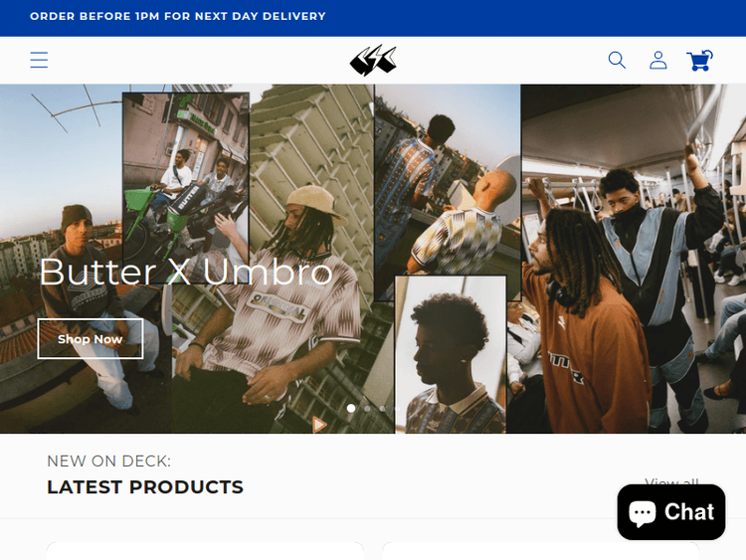The height and width of the screenshot is (560, 746).
Task: Click the Butter X Umbro hero heading
Action: [186, 273]
